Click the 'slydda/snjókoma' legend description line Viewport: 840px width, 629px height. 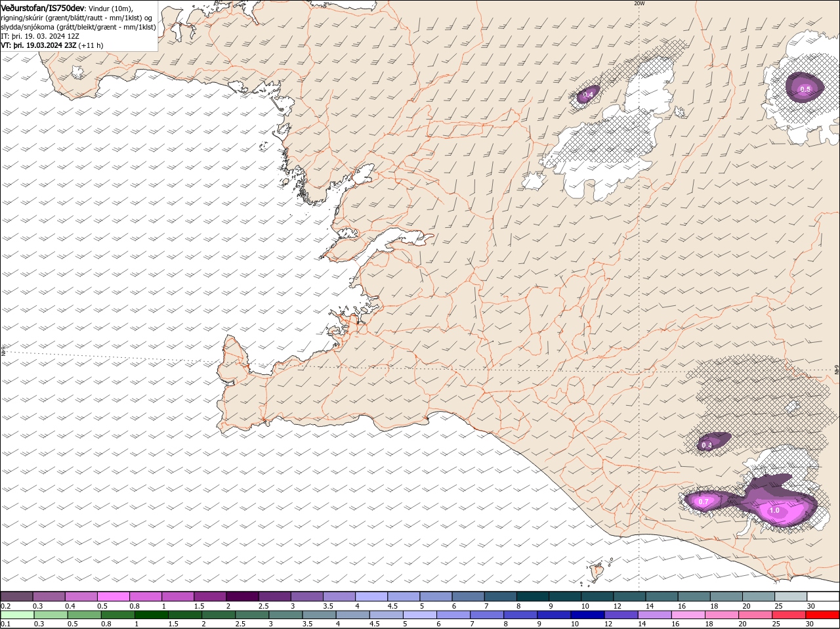(x=78, y=27)
